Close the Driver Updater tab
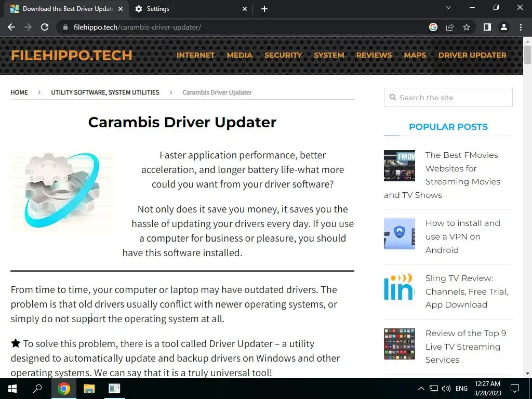 coord(121,9)
